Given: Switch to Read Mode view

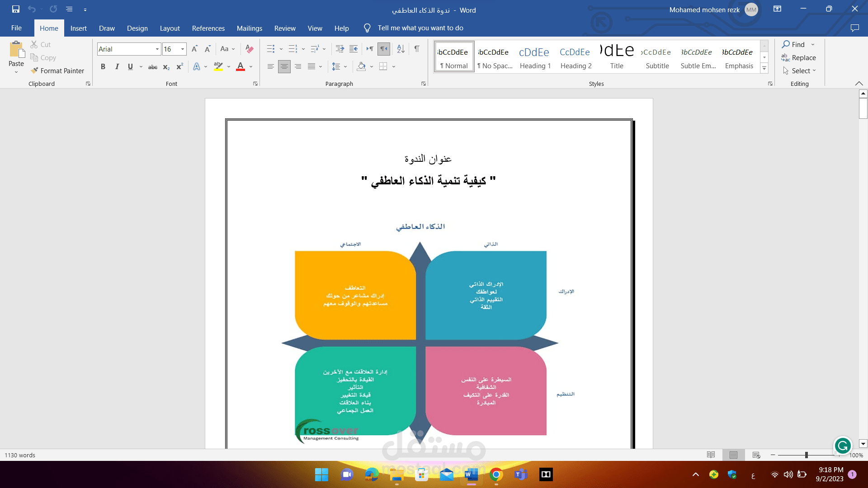Looking at the screenshot, I should [x=711, y=455].
